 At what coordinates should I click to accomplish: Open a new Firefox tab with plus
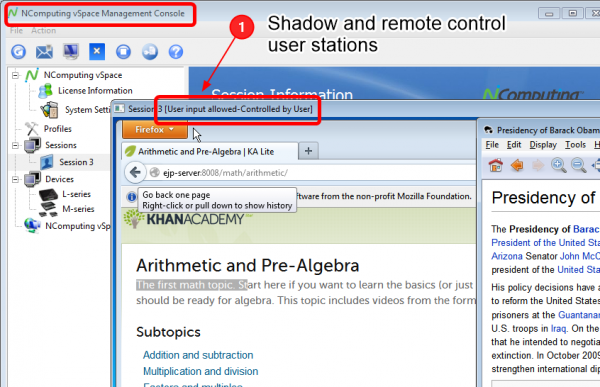tap(308, 151)
